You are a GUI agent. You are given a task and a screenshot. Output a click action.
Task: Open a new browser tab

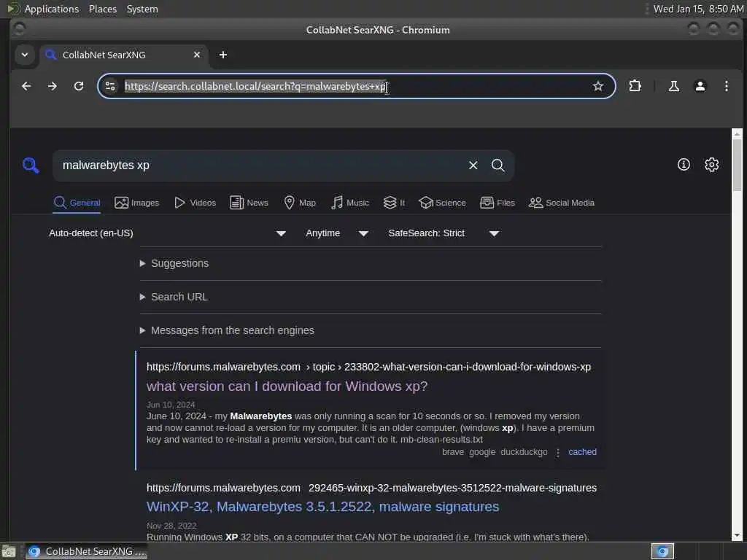tap(223, 55)
